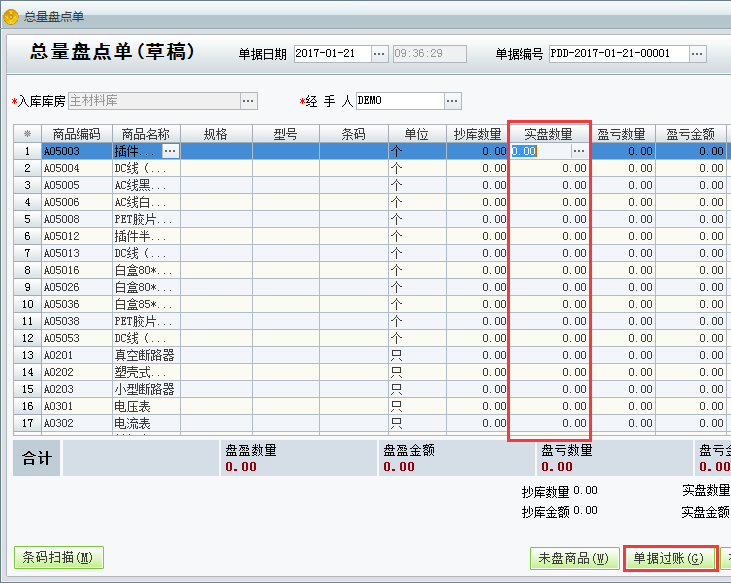Select product code A05005 cell
The height and width of the screenshot is (583, 731).
(x=77, y=185)
